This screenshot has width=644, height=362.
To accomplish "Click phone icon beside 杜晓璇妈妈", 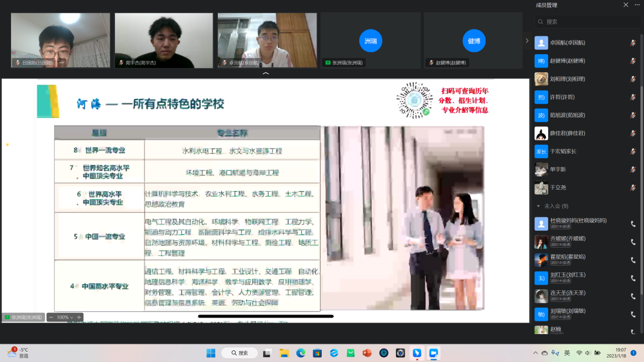I will tap(633, 224).
